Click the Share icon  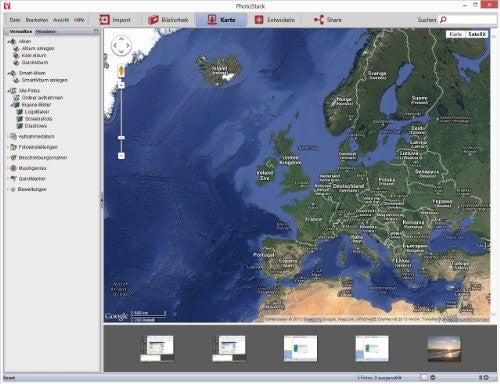(319, 20)
